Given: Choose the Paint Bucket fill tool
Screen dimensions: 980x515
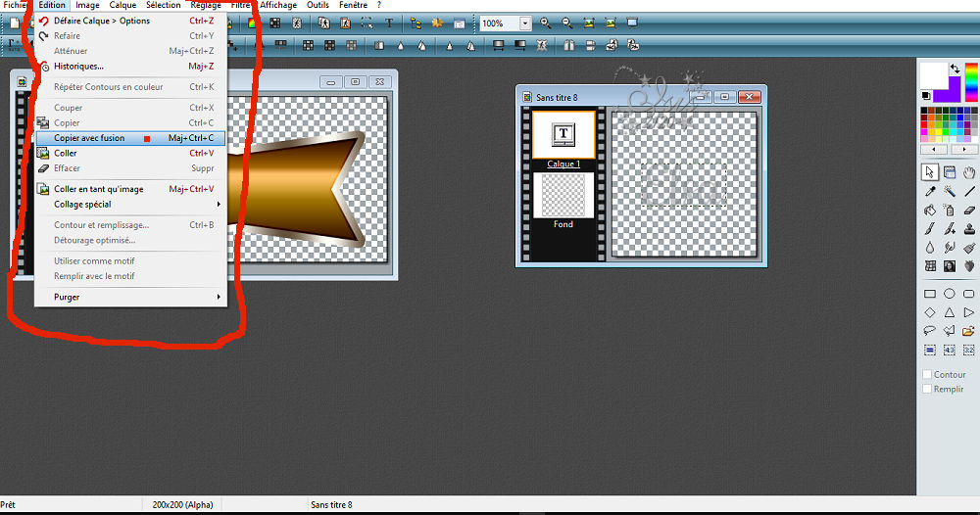Looking at the screenshot, I should (929, 210).
